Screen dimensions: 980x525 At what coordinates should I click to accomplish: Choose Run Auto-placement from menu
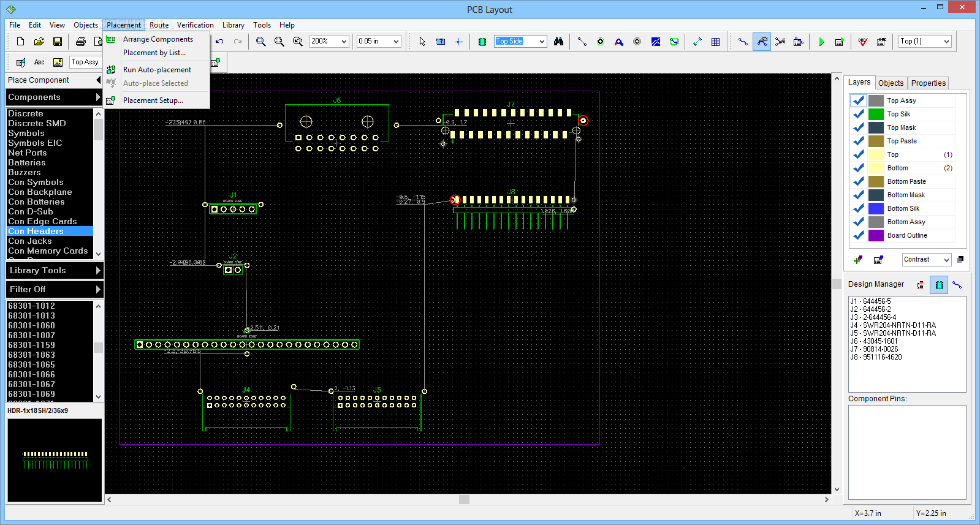tap(157, 70)
